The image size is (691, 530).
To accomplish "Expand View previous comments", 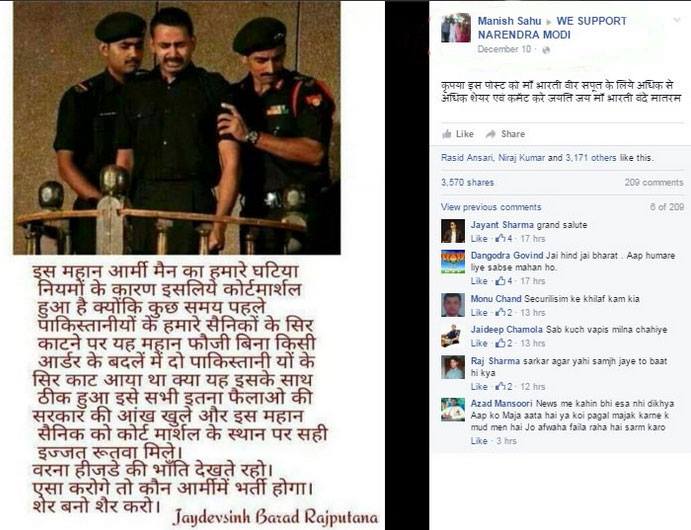I will [491, 207].
